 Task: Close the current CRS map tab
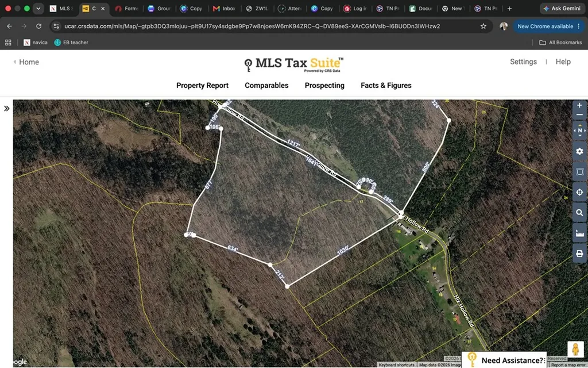[x=103, y=8]
